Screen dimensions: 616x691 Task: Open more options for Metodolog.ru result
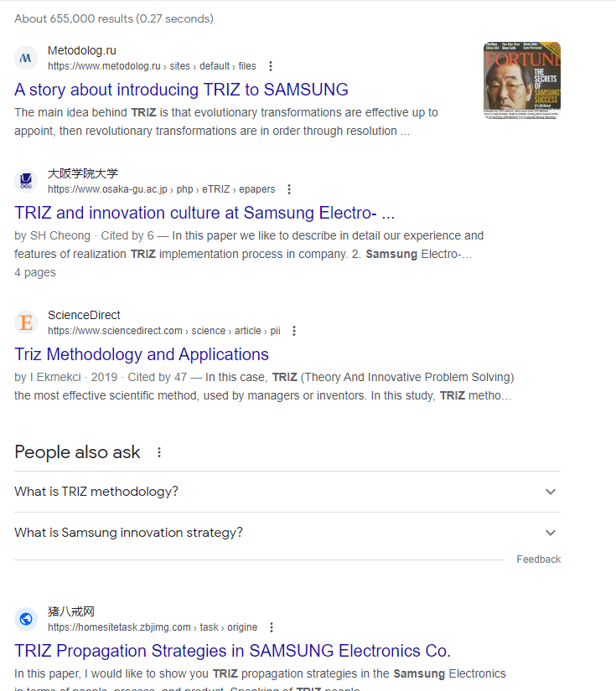[271, 66]
